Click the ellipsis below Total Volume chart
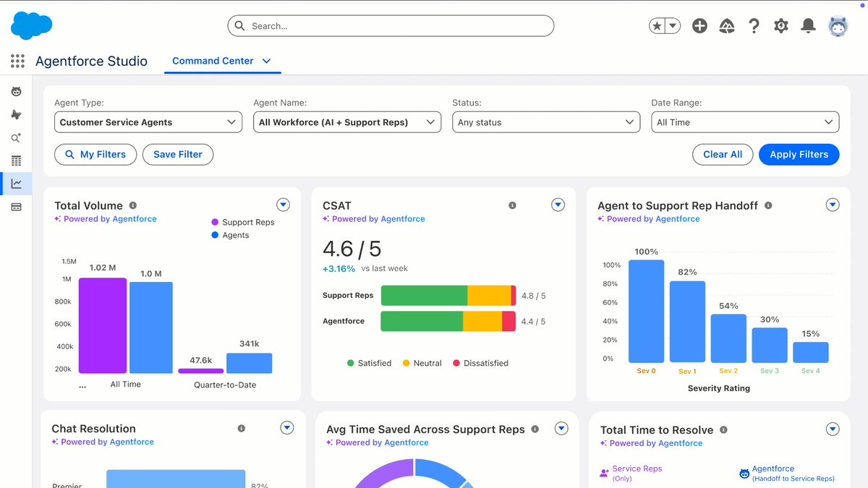The height and width of the screenshot is (488, 868). click(82, 386)
